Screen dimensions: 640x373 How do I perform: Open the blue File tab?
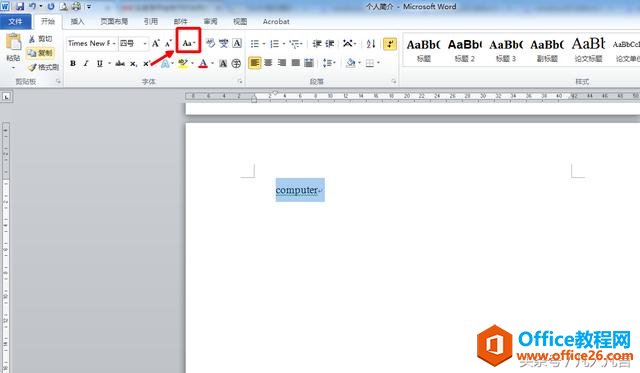coord(15,21)
